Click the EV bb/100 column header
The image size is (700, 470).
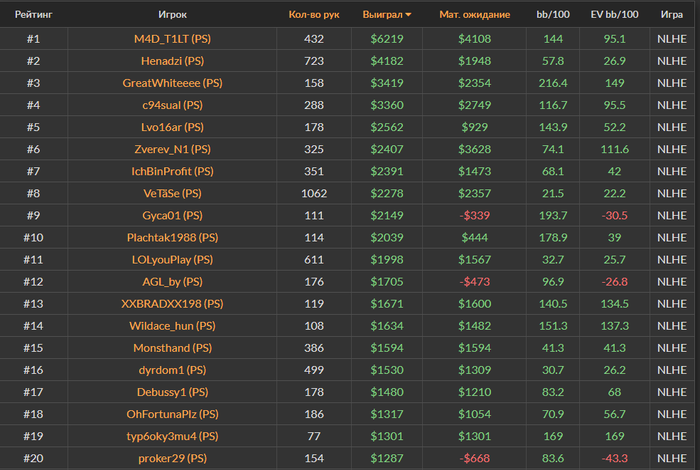(615, 15)
